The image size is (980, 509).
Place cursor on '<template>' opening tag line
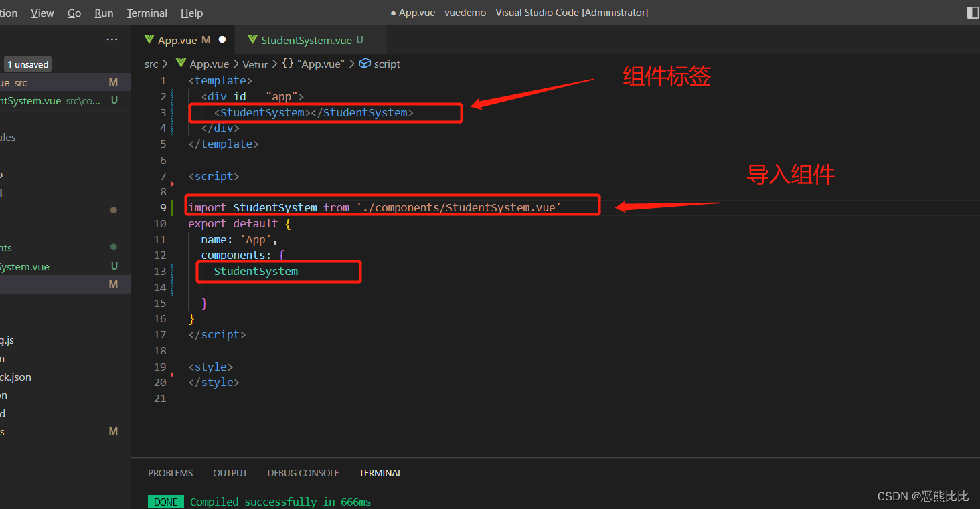coord(220,80)
